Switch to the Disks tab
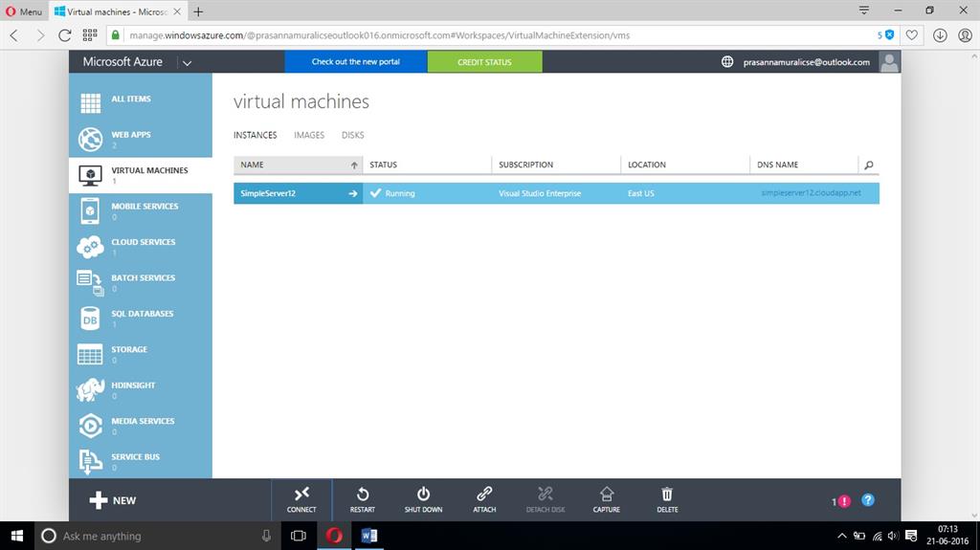Image resolution: width=980 pixels, height=550 pixels. coord(352,135)
